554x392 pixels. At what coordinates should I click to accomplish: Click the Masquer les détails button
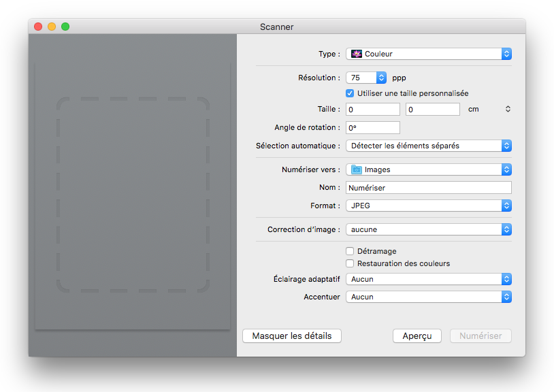292,336
